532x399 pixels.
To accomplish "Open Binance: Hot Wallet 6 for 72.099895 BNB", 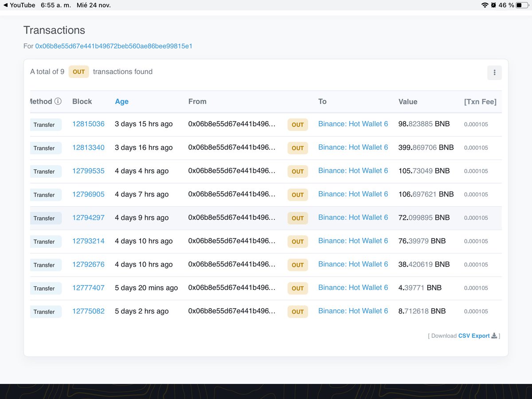I will (x=353, y=218).
